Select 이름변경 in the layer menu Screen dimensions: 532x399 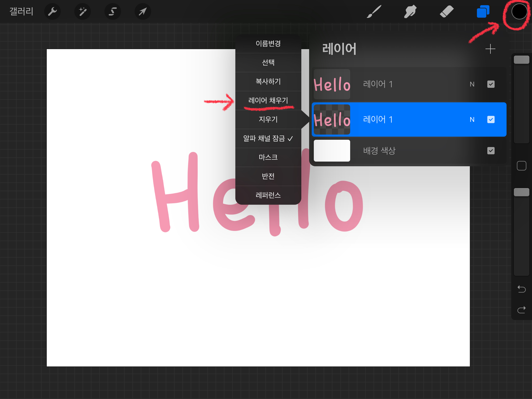[268, 44]
